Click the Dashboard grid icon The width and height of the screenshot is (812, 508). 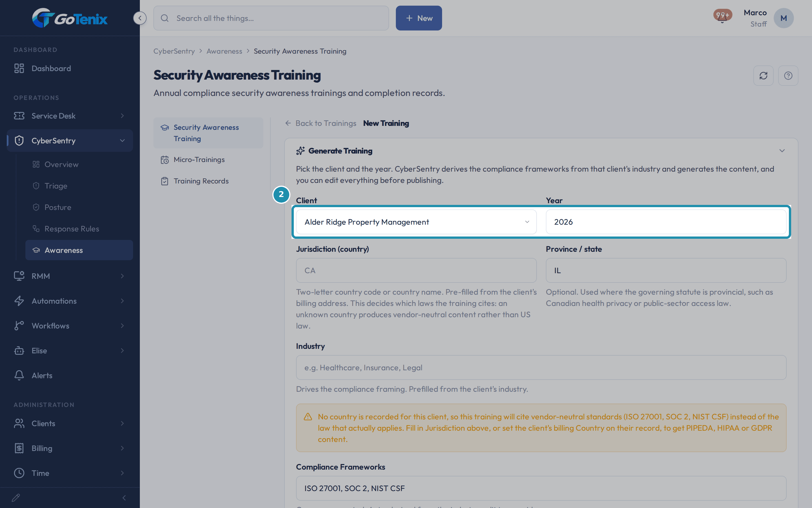19,68
